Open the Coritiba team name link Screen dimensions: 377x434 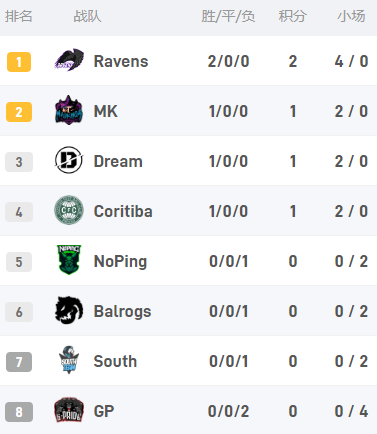[123, 211]
